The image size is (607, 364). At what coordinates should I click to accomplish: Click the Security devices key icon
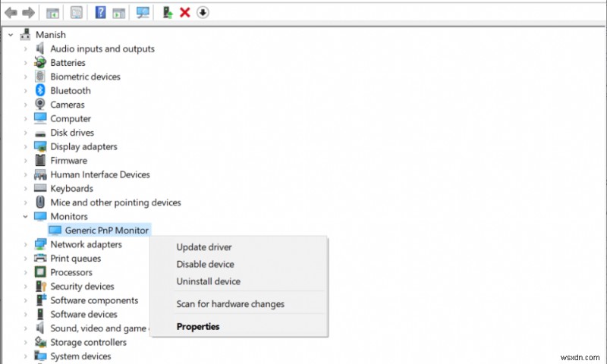pyautogui.click(x=41, y=286)
